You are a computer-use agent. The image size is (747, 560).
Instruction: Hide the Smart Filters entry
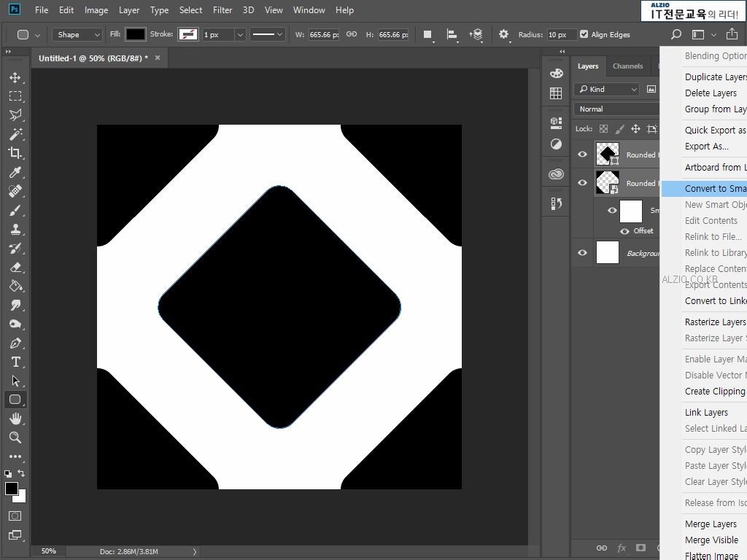(612, 211)
